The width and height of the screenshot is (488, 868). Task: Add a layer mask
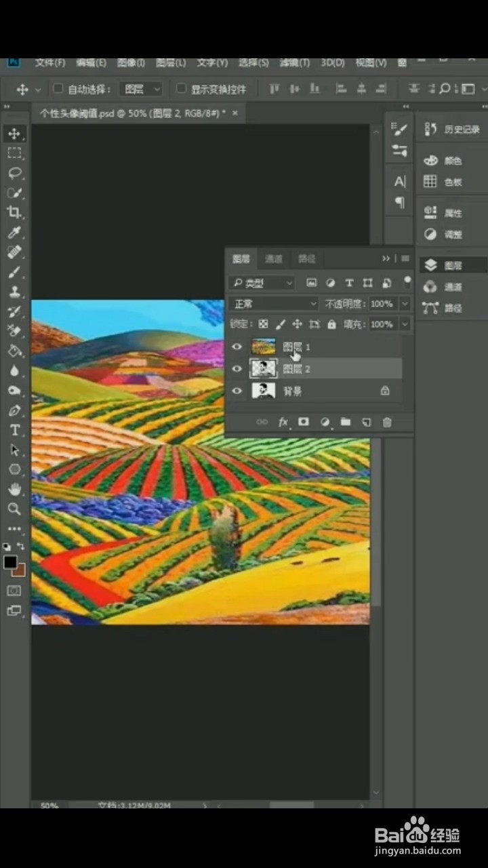pos(304,422)
